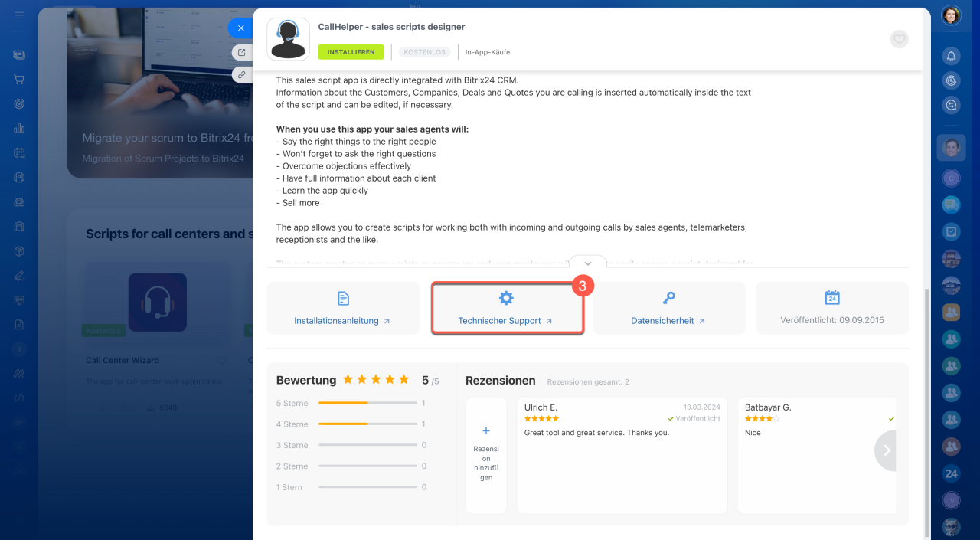Close the app detail side panel
Screen dimensions: 980x540
(240, 28)
